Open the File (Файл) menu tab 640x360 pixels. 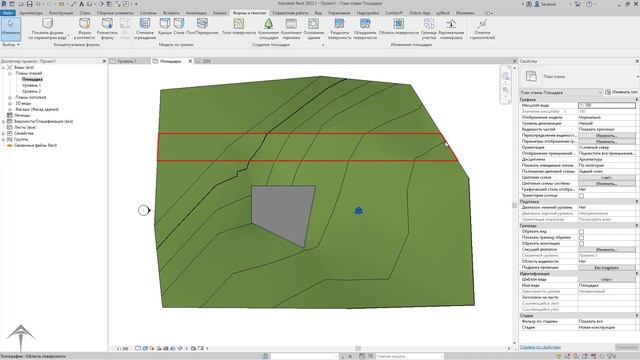(x=7, y=13)
